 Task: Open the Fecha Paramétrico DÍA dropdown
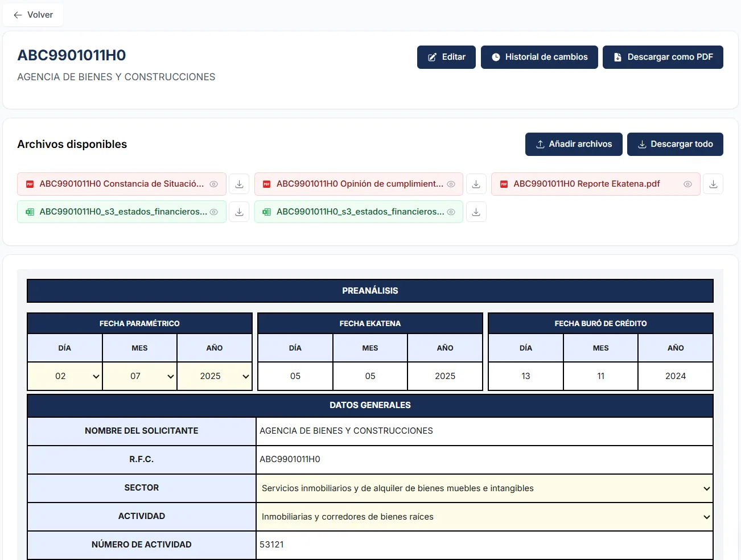click(x=65, y=376)
